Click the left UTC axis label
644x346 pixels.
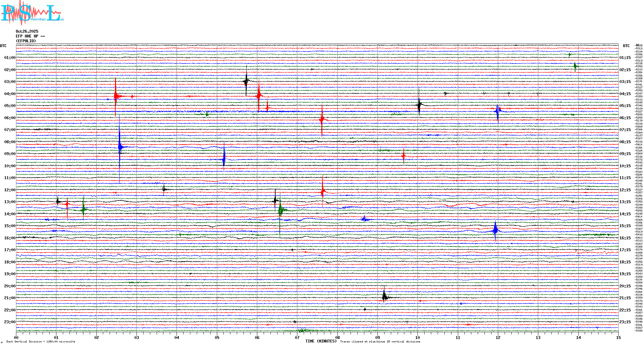click(x=3, y=46)
